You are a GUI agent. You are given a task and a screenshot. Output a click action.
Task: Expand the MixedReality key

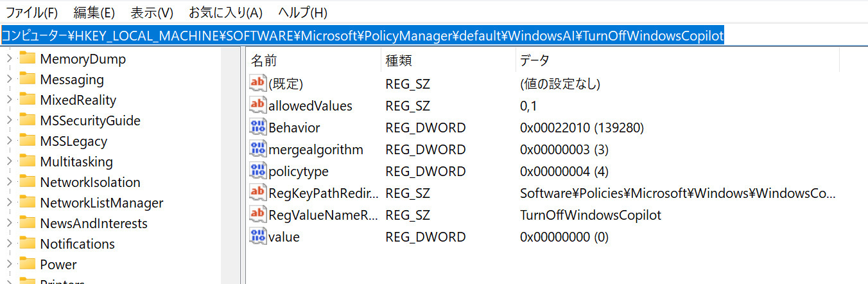pos(9,100)
